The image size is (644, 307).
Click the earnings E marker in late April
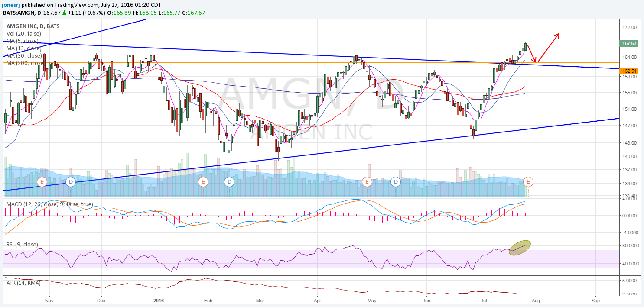pyautogui.click(x=367, y=181)
